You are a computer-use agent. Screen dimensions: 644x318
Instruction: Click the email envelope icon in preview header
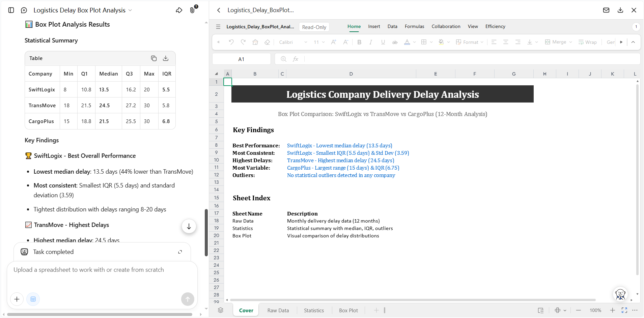point(606,10)
